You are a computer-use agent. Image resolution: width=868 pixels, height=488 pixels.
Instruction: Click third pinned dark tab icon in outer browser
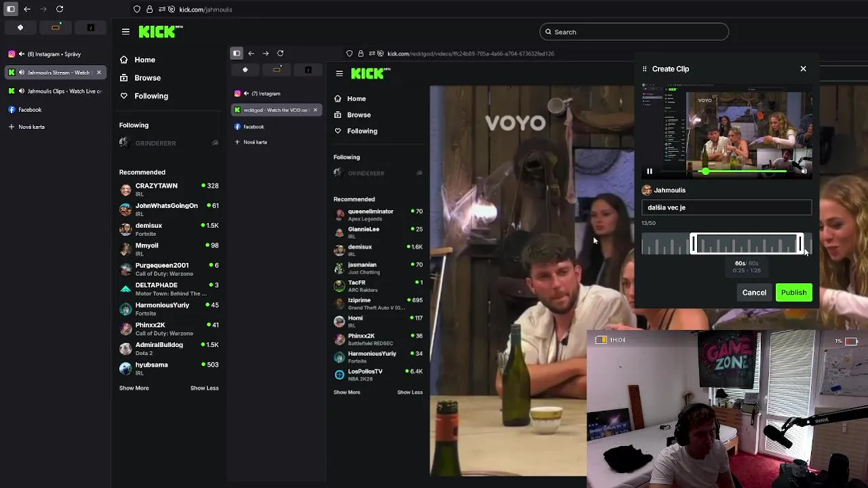91,28
